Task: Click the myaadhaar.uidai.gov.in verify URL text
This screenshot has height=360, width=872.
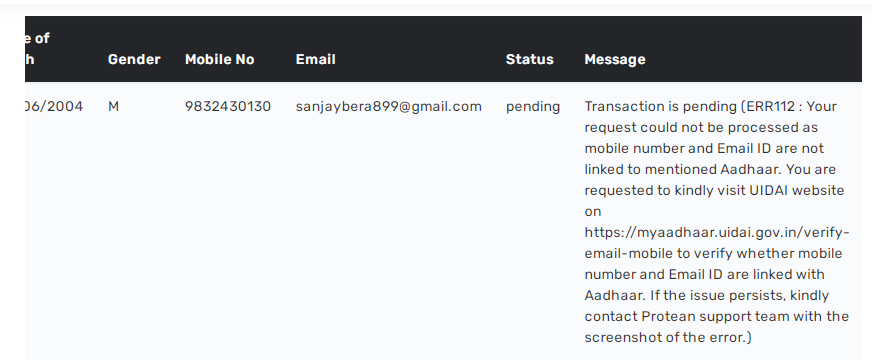Action: (717, 233)
